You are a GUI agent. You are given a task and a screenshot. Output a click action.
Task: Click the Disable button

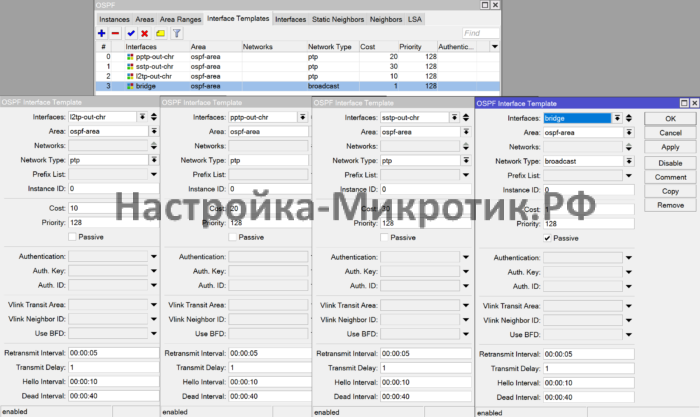coord(670,163)
